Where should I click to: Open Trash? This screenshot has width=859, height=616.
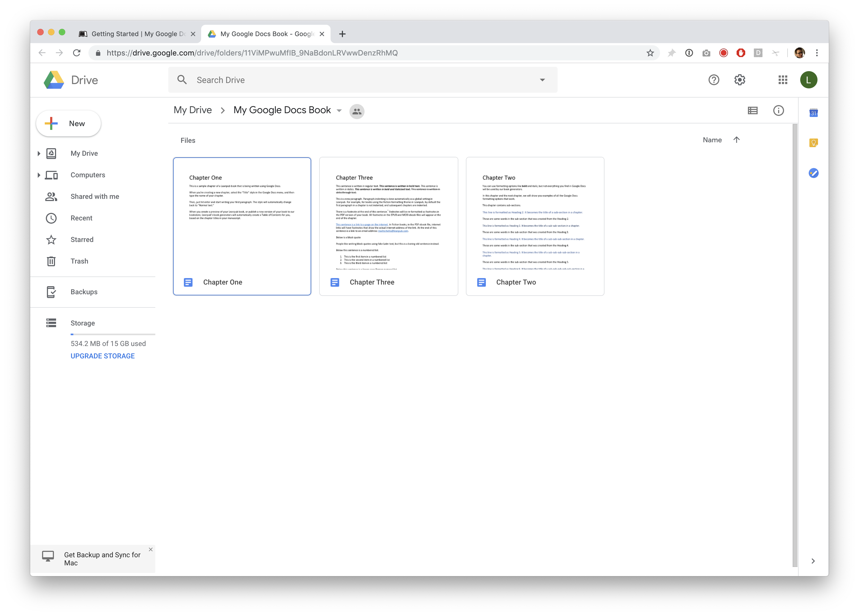point(79,261)
